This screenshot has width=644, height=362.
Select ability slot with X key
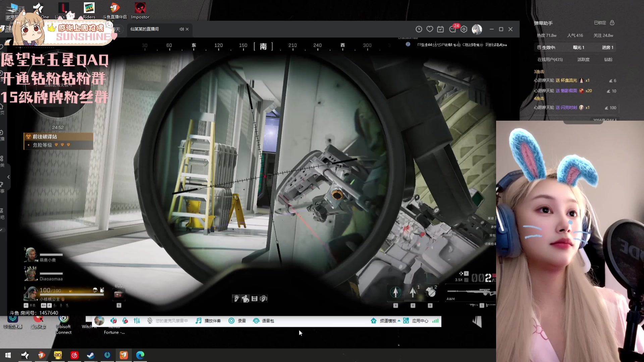[395, 293]
